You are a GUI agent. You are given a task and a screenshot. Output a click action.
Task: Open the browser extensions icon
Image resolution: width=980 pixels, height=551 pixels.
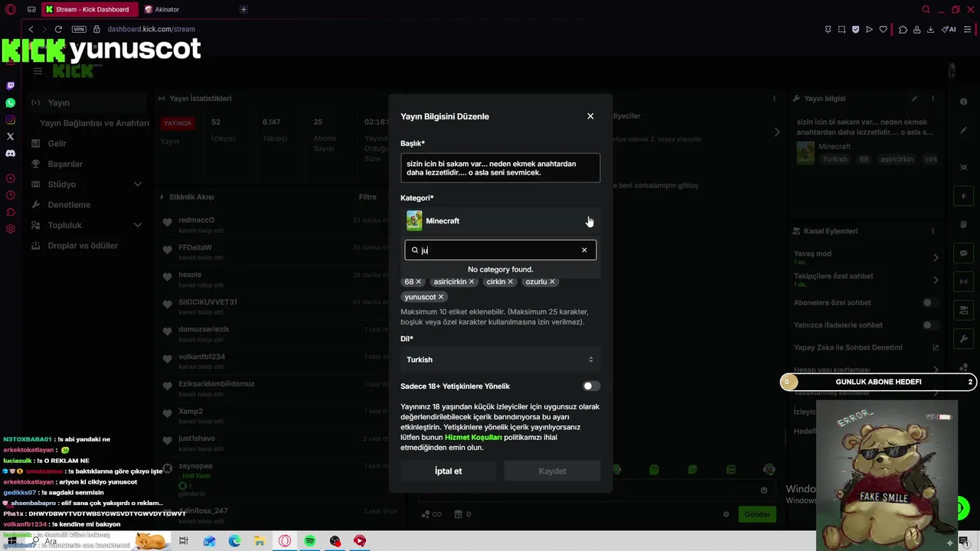click(903, 29)
